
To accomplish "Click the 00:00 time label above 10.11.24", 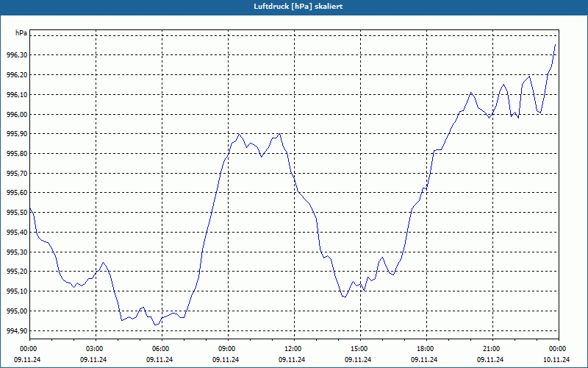I will pos(559,349).
